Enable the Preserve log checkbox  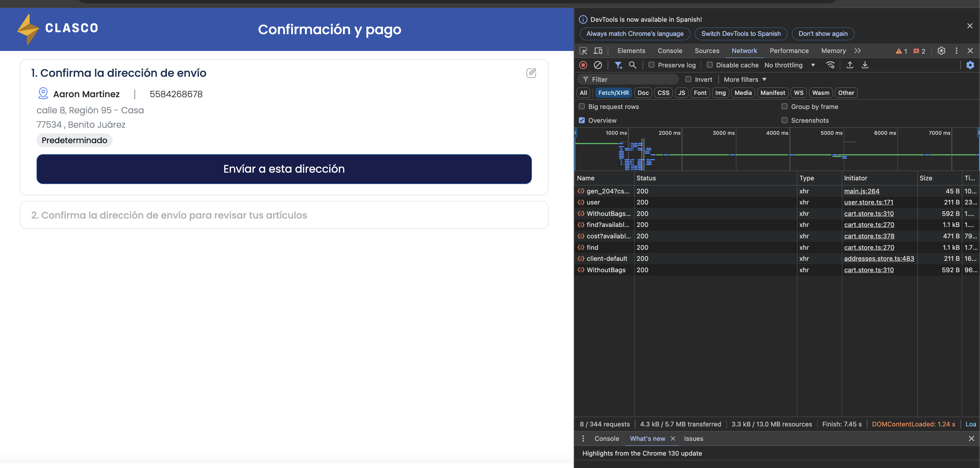point(651,65)
